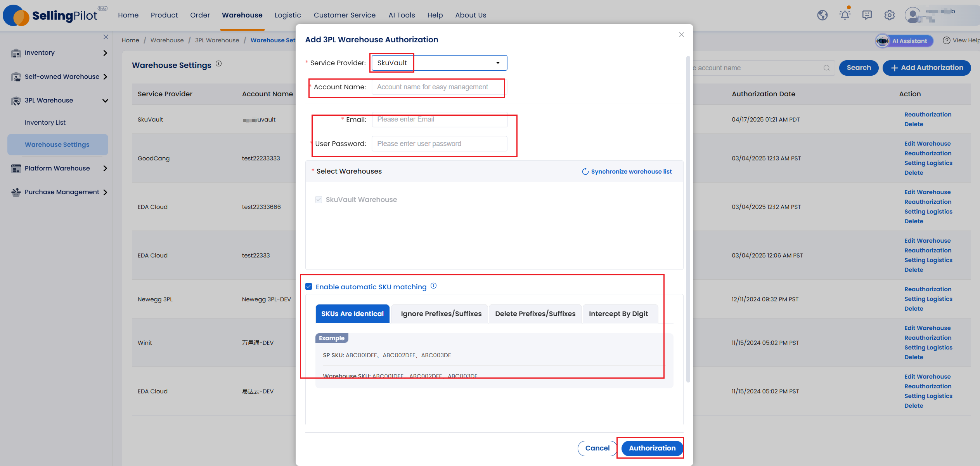Select the Delete Prefixes/Suffixes tab

(535, 314)
